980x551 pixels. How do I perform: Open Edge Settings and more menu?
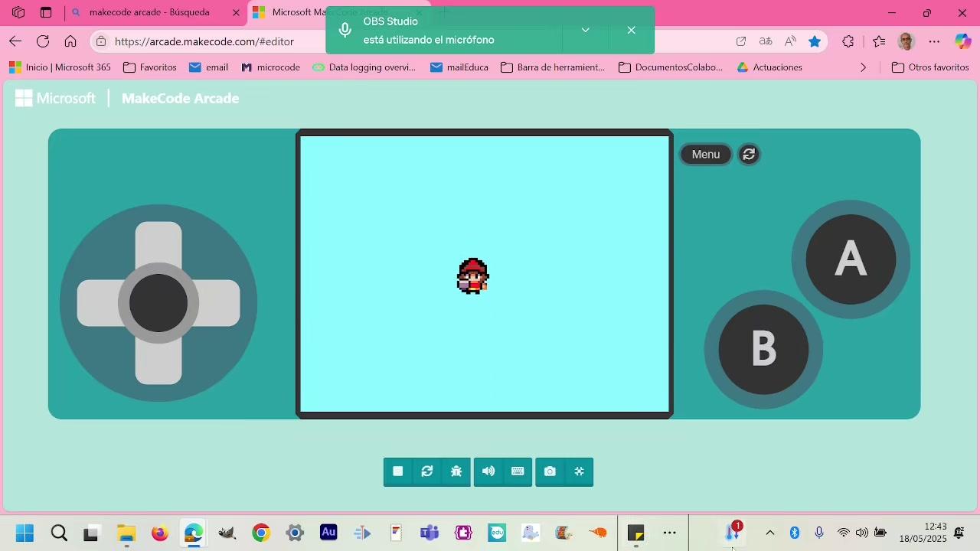pyautogui.click(x=934, y=41)
